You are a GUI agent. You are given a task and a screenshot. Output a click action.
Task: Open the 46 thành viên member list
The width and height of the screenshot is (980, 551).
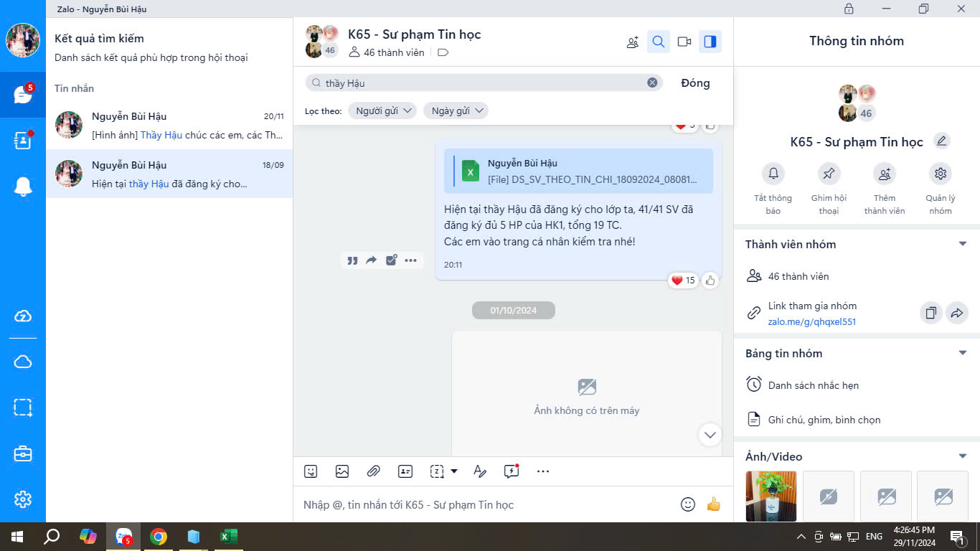[x=857, y=276]
